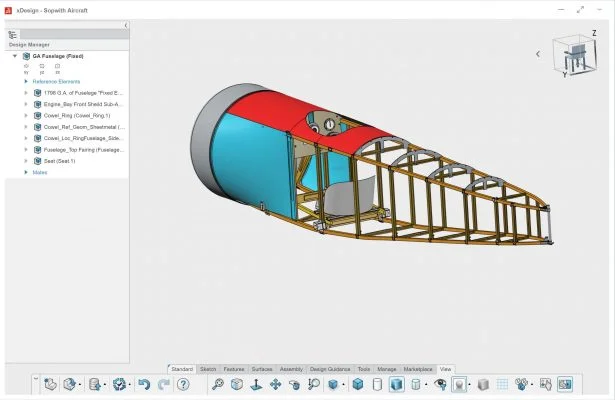Click the magnifier zoom tool icon

(x=217, y=384)
